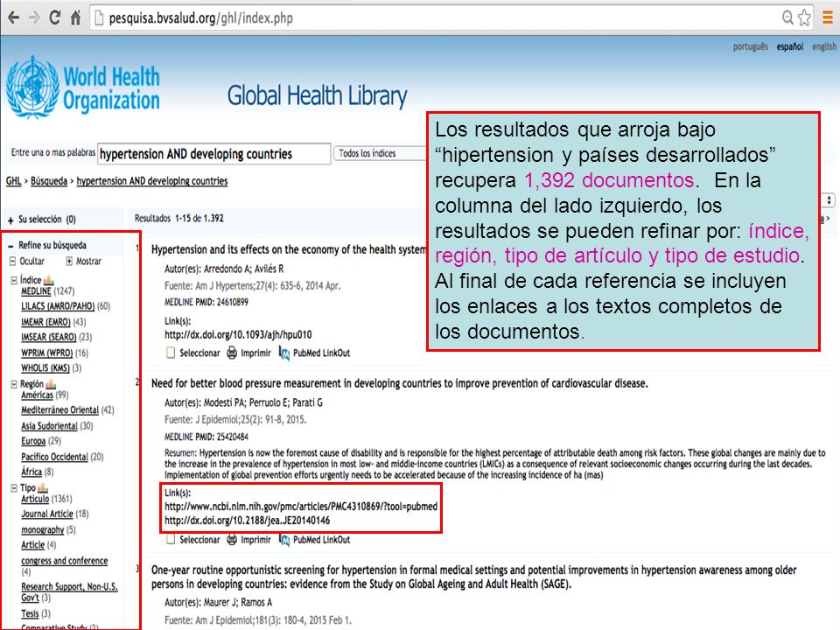Reload the page with the refresh icon
840x630 pixels.
click(x=54, y=17)
